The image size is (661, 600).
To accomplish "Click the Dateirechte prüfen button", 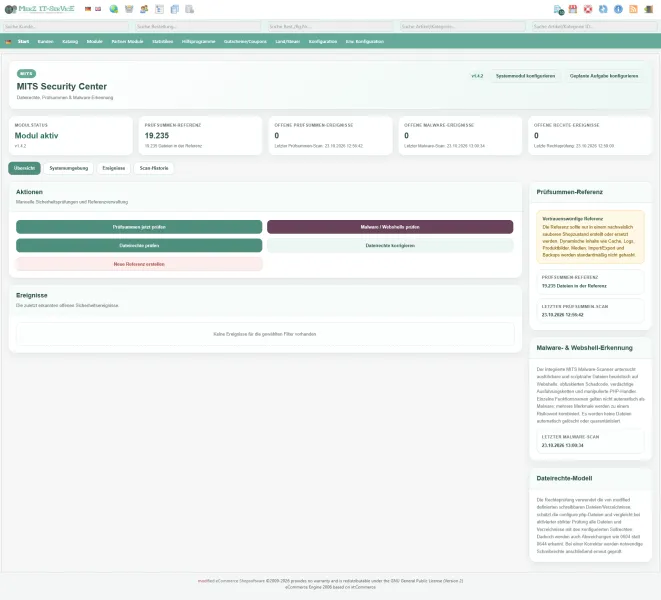I will 139,245.
